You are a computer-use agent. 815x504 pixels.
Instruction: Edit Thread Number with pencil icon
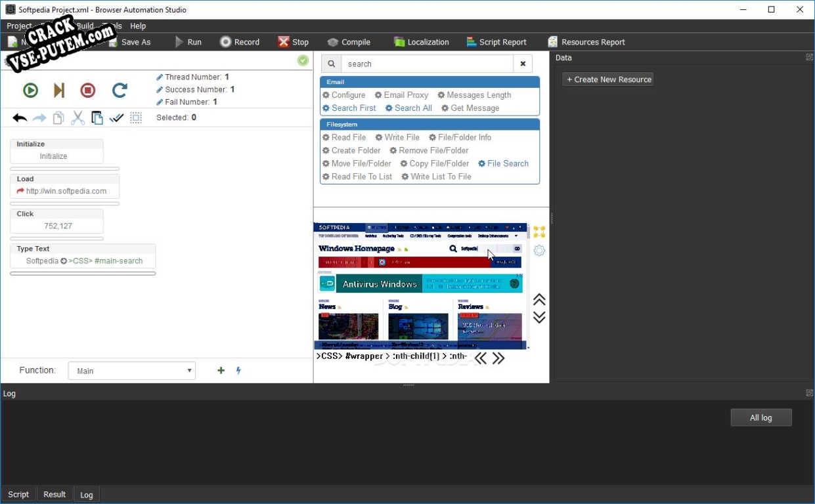[x=160, y=77]
